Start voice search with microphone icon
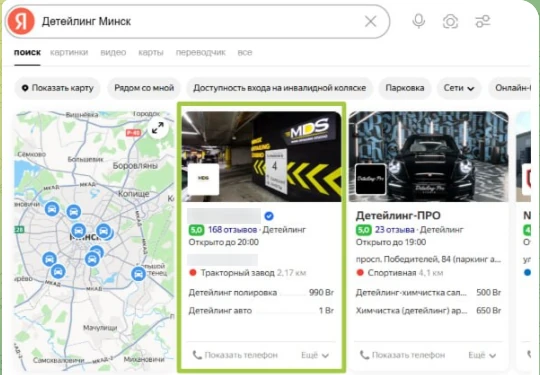 419,21
